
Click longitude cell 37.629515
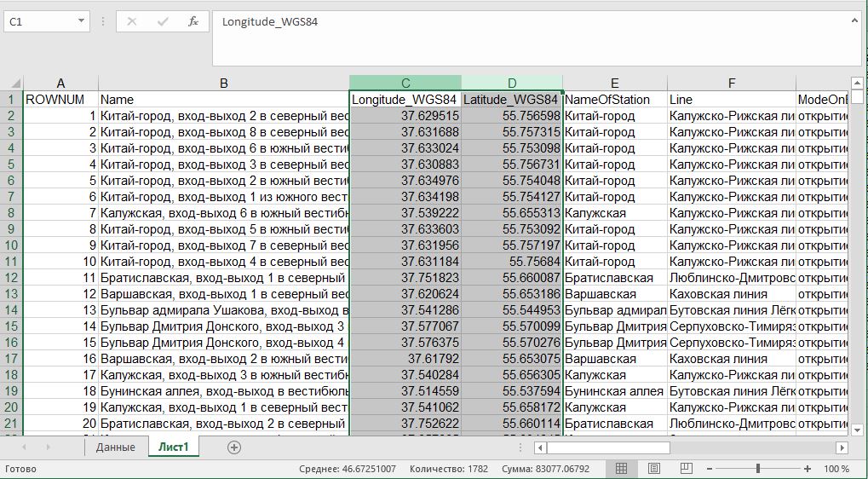[x=405, y=116]
